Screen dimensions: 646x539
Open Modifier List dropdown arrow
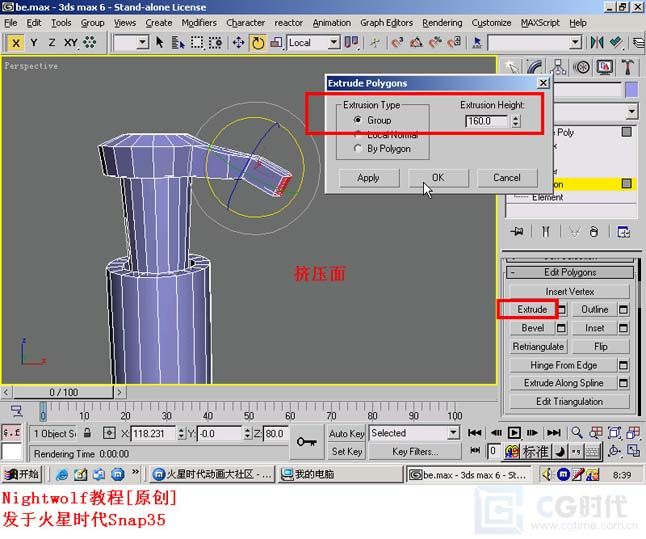[631, 111]
